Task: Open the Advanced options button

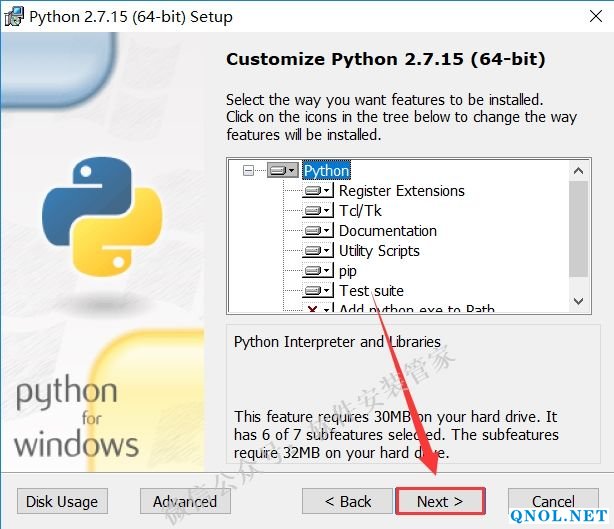Action: pos(185,501)
